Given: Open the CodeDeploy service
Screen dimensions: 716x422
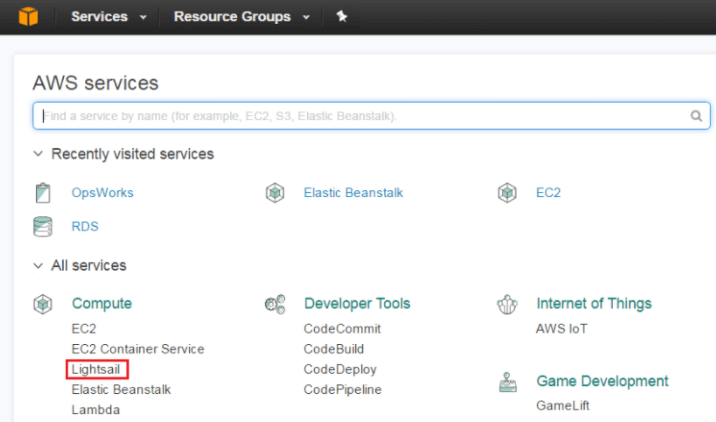Looking at the screenshot, I should 340,369.
